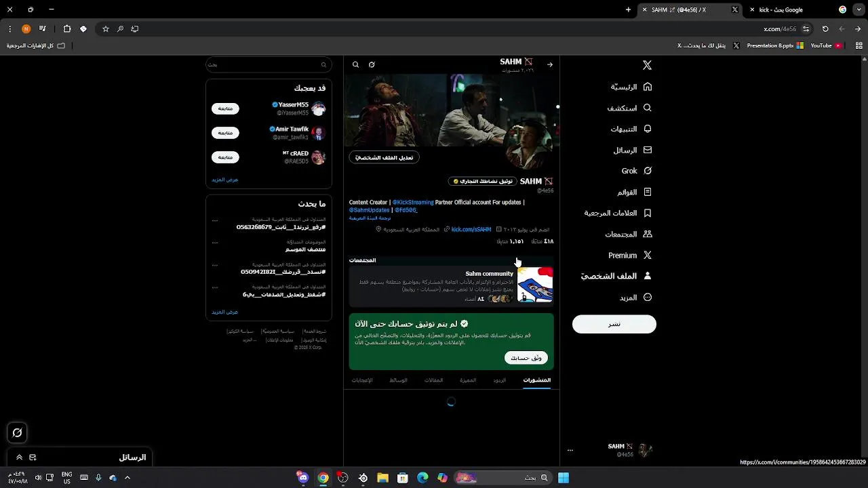The image size is (868, 488).
Task: Expand الرسائل messages drawer chevrons
Action: tap(20, 457)
